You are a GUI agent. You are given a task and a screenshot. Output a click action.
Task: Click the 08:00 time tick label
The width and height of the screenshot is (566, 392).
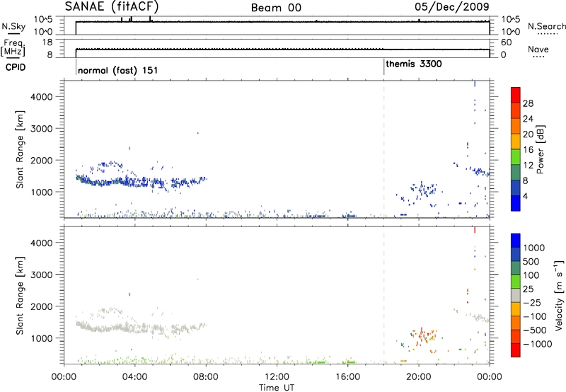coord(206,377)
